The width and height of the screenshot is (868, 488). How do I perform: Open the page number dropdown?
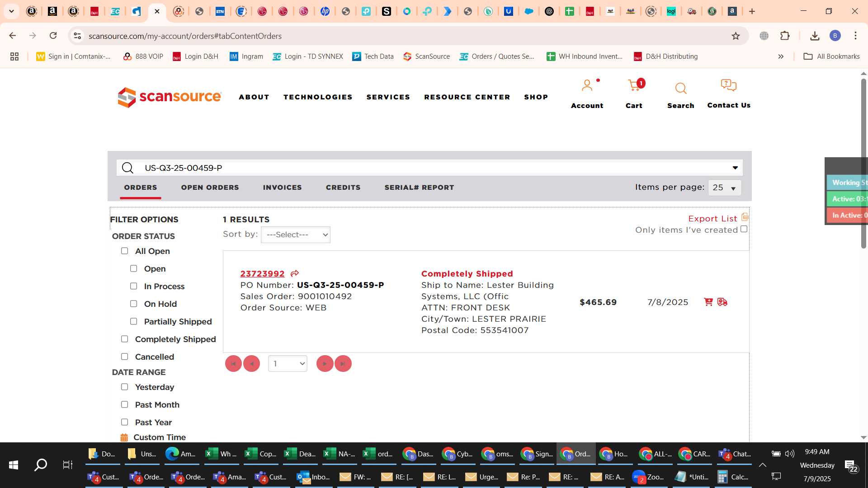(x=288, y=364)
